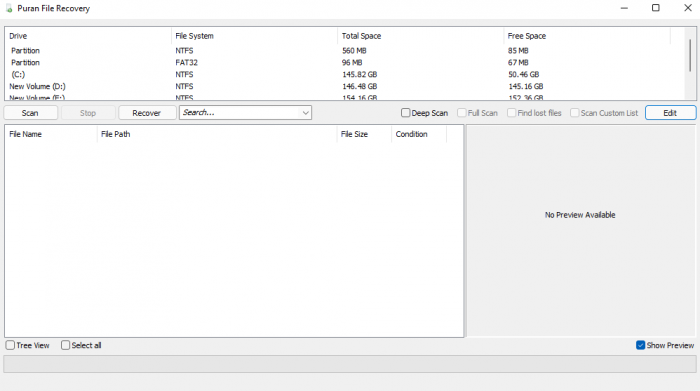Sort results by File Name column

51,134
